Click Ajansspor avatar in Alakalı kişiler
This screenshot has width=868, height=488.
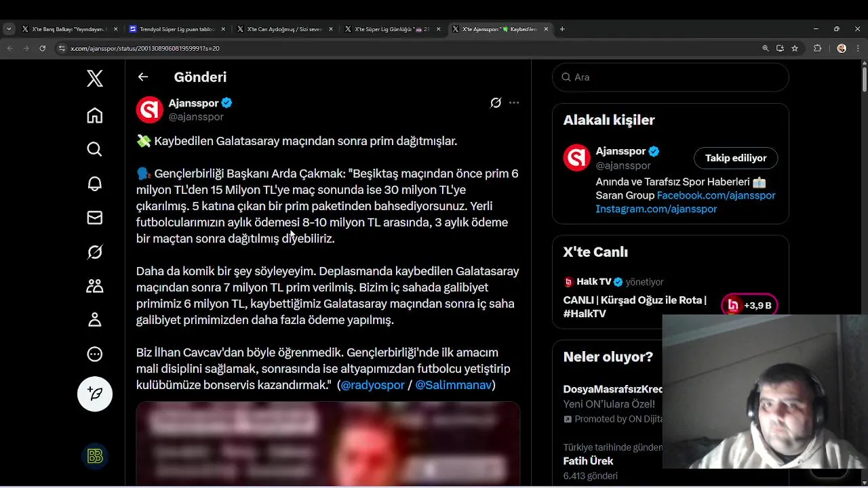(x=577, y=158)
